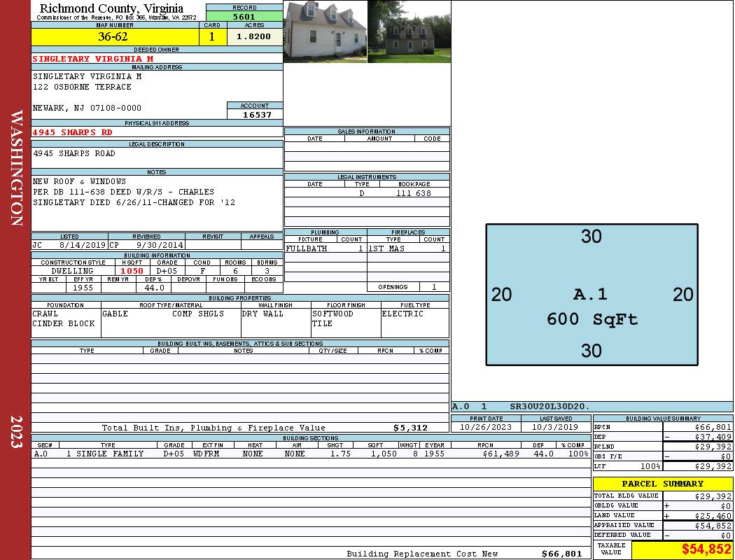Click the Print Date 10/26/2023 cell
The height and width of the screenshot is (560, 735).
(x=486, y=426)
